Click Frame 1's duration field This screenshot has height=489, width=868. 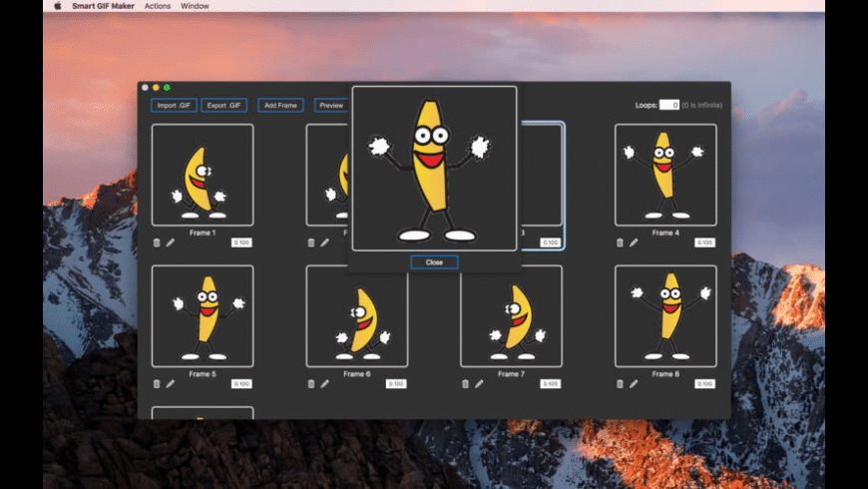tap(242, 243)
